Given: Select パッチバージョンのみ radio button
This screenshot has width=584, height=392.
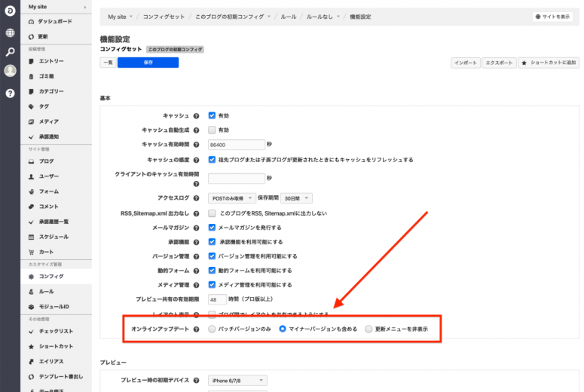Looking at the screenshot, I should tap(212, 329).
